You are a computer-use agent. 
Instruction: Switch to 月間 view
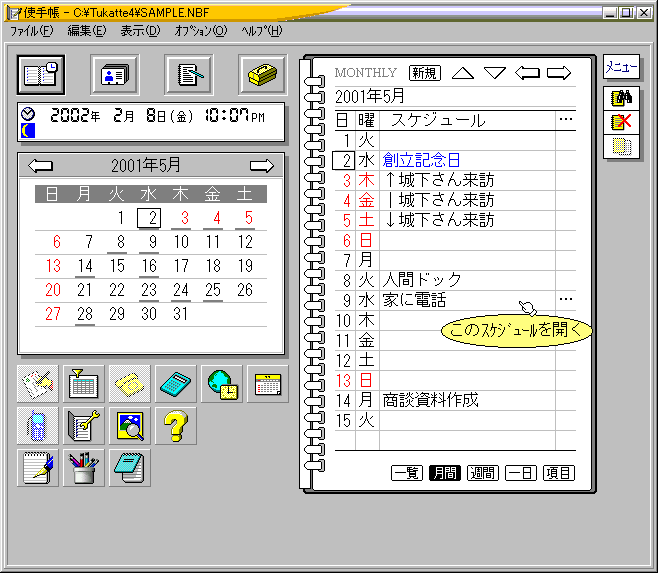[445, 473]
